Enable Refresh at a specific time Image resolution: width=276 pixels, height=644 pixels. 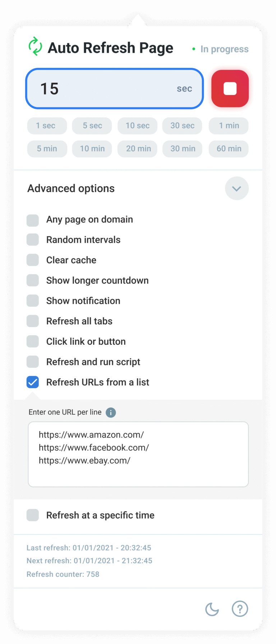click(x=33, y=515)
